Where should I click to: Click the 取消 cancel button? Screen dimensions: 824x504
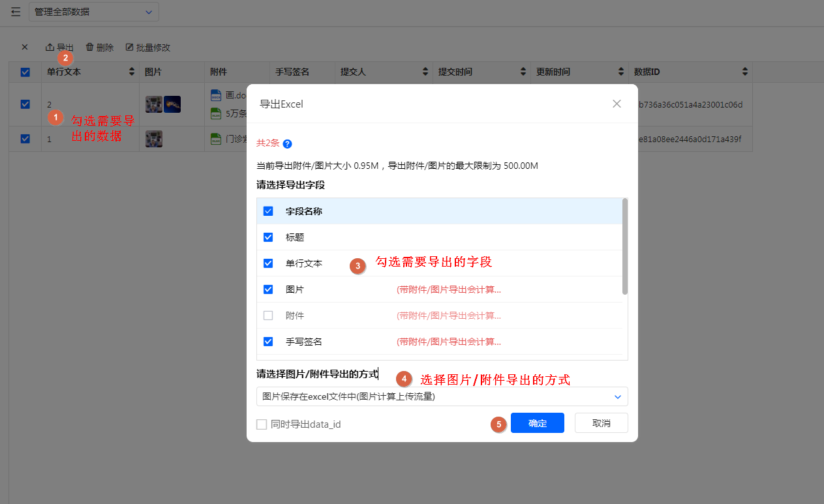601,423
